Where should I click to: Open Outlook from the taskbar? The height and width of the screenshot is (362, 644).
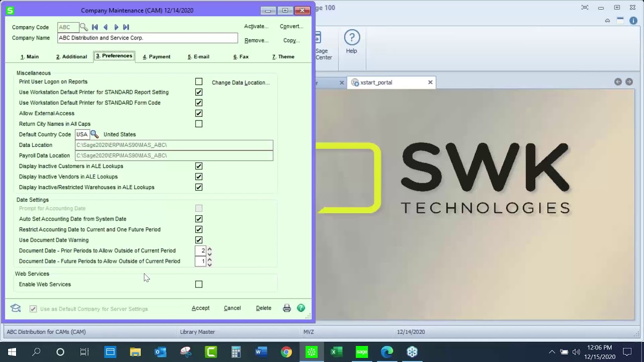coord(160,352)
